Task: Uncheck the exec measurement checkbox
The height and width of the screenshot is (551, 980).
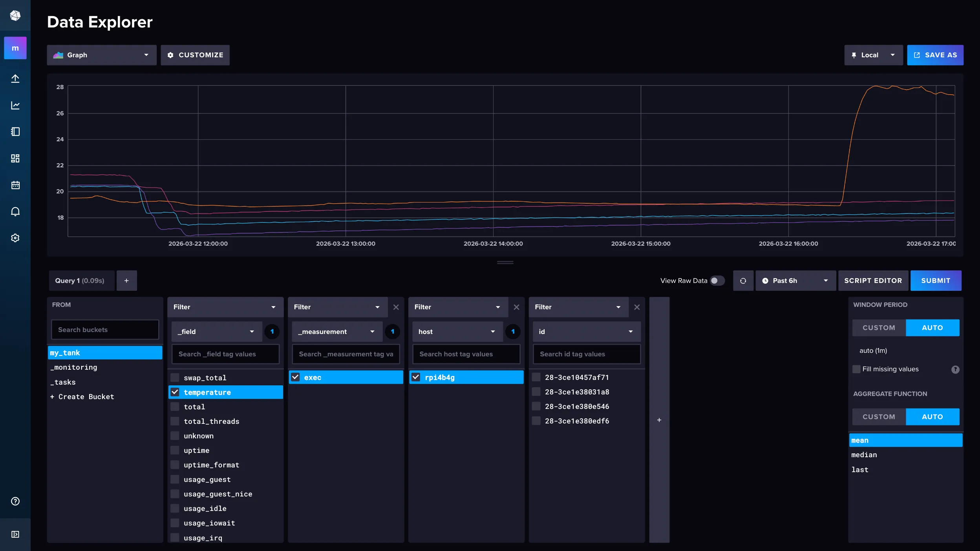Action: pos(295,377)
